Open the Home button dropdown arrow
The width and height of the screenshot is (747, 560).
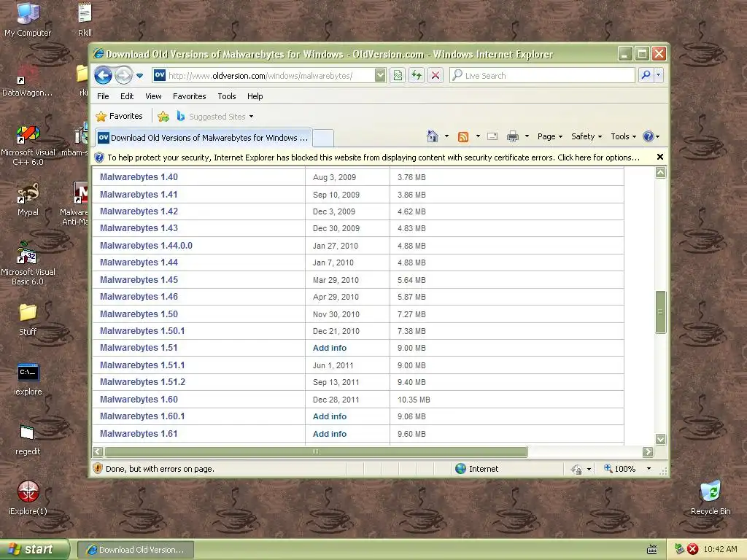pos(446,136)
